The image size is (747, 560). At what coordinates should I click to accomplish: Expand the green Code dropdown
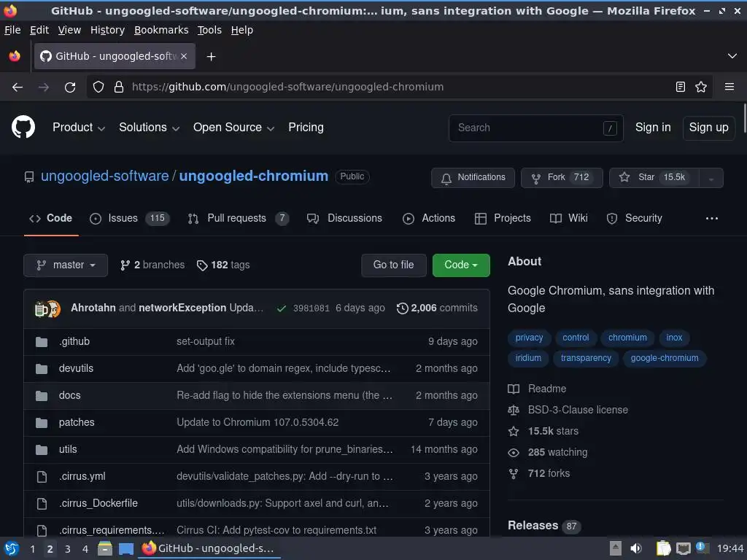tap(461, 265)
